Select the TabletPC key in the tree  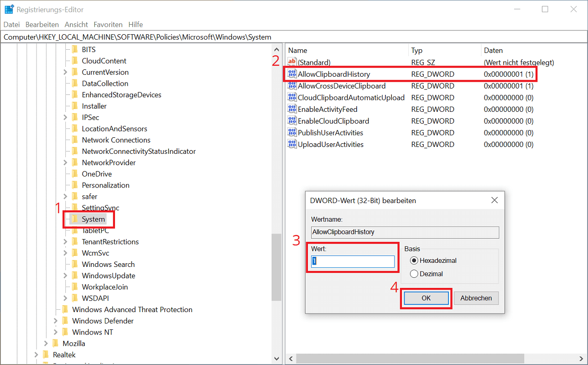pyautogui.click(x=95, y=230)
